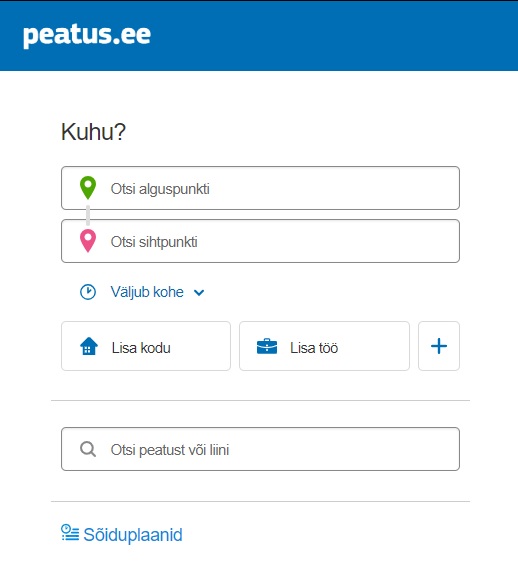Screen dimensions: 518x588
Task: Click the clock icon beside Väljub kohe
Action: click(88, 292)
